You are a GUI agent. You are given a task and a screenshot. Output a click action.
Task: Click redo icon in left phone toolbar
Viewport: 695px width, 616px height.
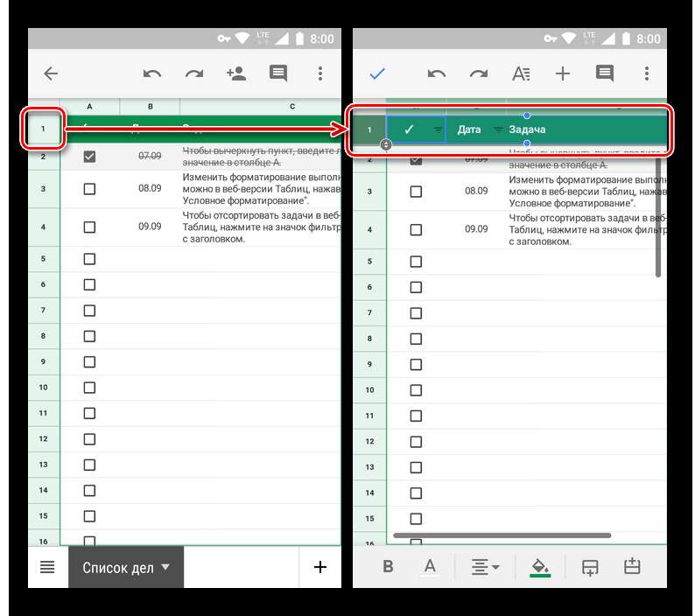194,73
